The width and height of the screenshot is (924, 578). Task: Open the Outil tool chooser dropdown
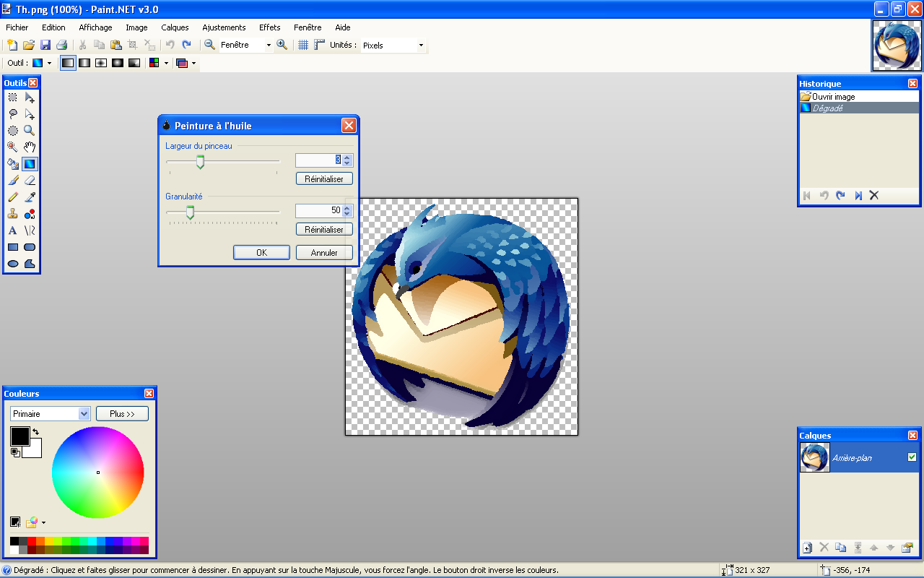[x=49, y=63]
